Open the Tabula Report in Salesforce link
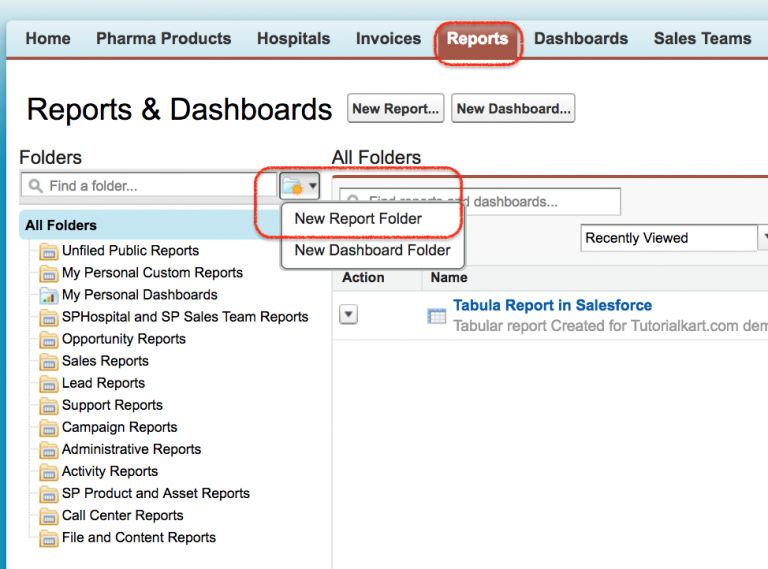 [552, 305]
